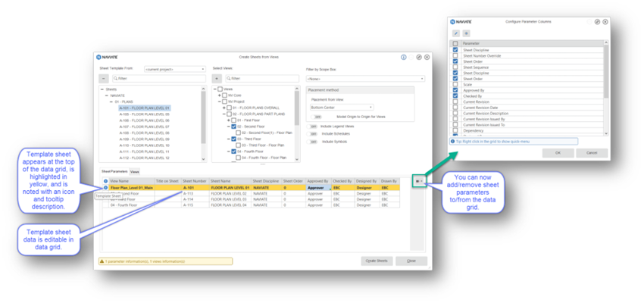The width and height of the screenshot is (644, 303).
Task: Check the 01 - First Floor checkbox
Action: (x=233, y=120)
